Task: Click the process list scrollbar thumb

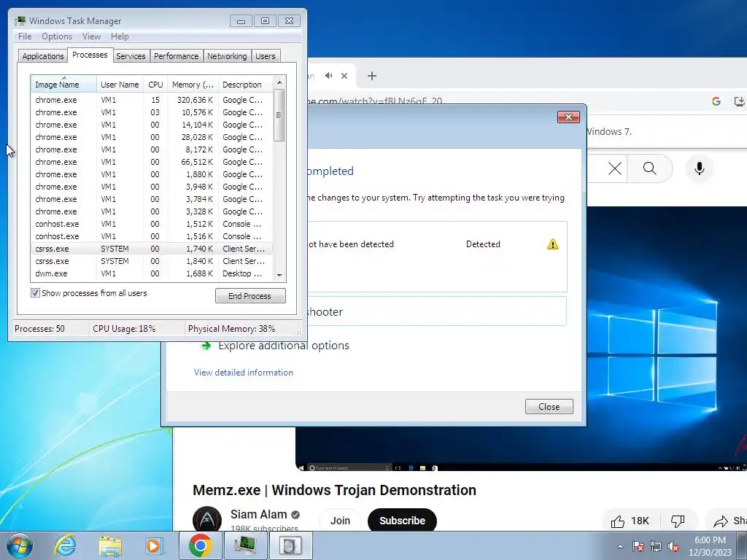Action: (279, 115)
